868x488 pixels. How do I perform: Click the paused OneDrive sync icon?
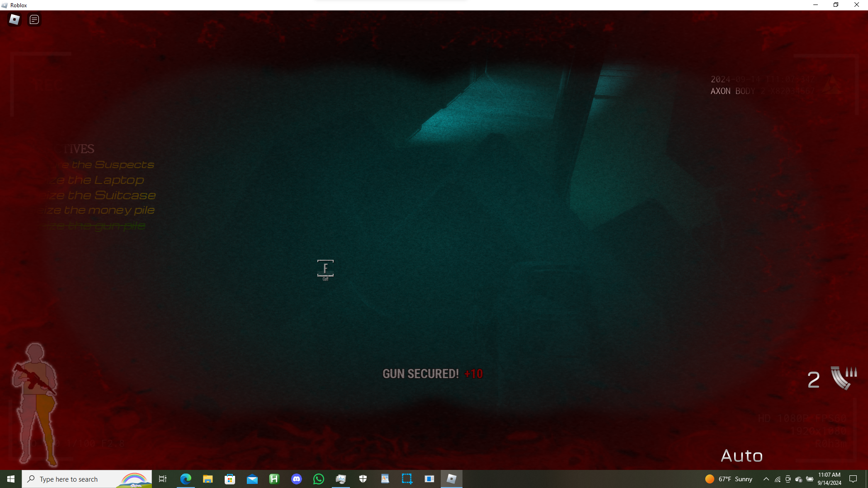(798, 479)
